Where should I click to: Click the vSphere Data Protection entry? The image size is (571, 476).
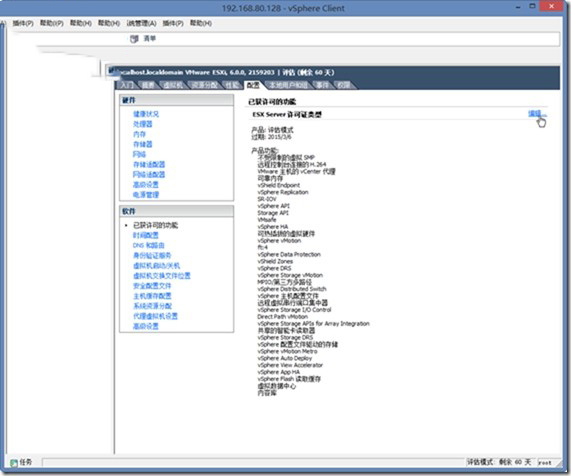click(x=289, y=255)
